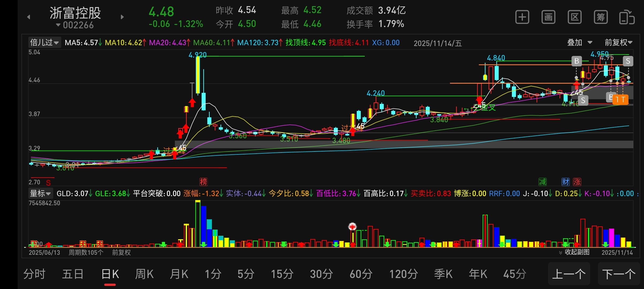Switch to the 周K tab
The image size is (644, 289).
pyautogui.click(x=144, y=274)
